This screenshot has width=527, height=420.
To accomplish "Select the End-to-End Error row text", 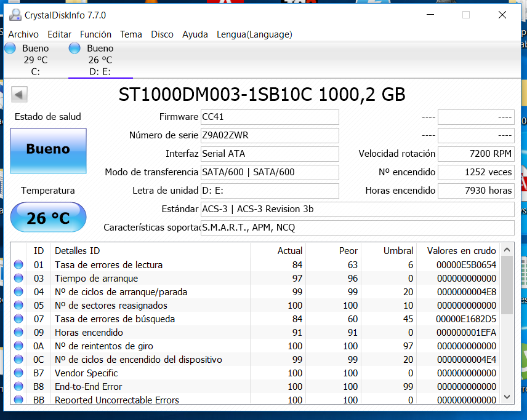I will (89, 387).
